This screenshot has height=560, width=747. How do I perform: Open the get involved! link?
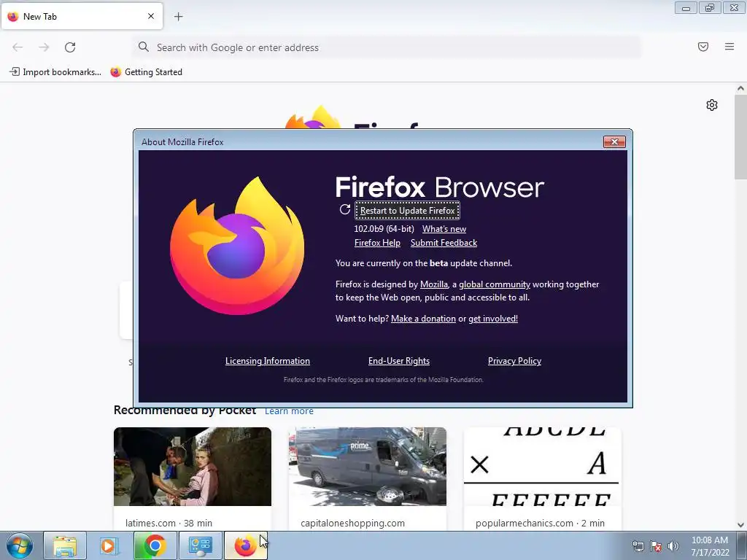click(x=493, y=319)
